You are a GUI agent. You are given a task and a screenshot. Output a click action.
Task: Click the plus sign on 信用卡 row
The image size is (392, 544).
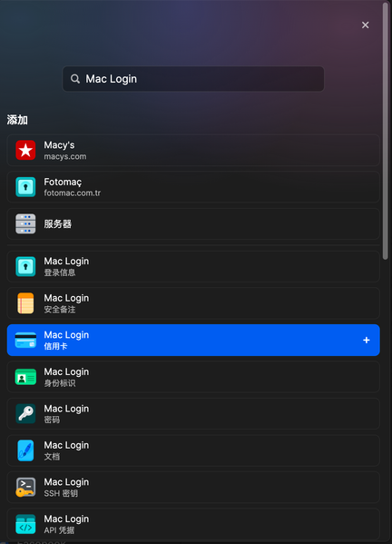point(367,340)
